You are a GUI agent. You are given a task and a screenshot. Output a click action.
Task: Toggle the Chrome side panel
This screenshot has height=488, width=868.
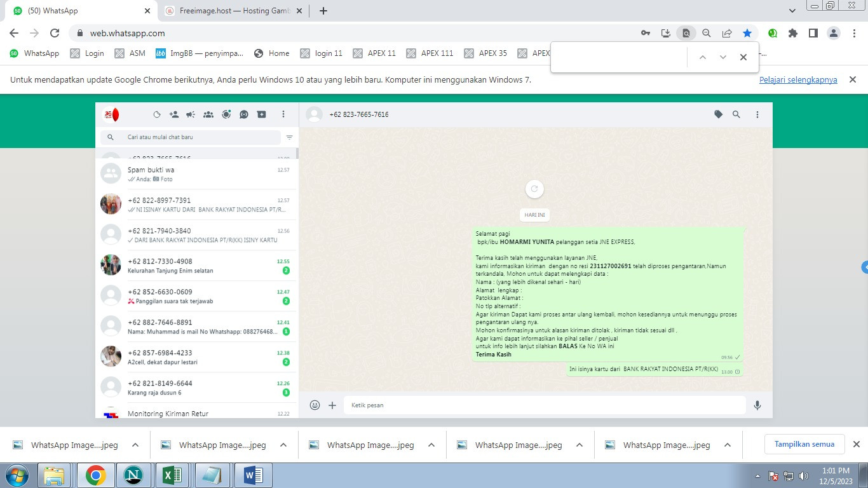813,33
